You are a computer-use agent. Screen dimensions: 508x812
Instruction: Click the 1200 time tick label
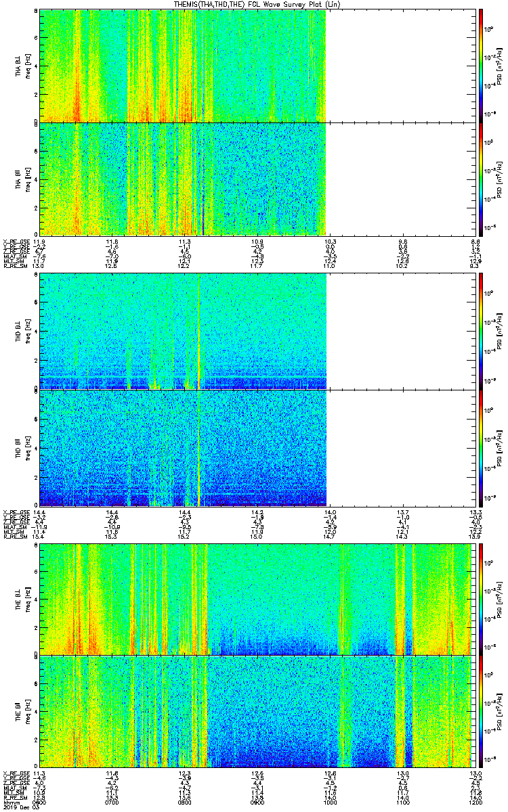tap(475, 801)
